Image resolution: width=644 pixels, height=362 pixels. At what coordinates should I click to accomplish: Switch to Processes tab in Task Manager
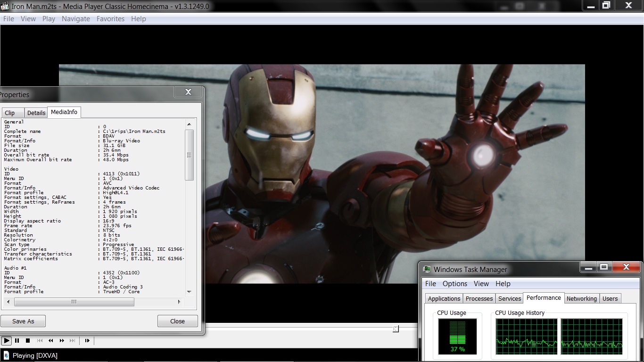pyautogui.click(x=479, y=298)
